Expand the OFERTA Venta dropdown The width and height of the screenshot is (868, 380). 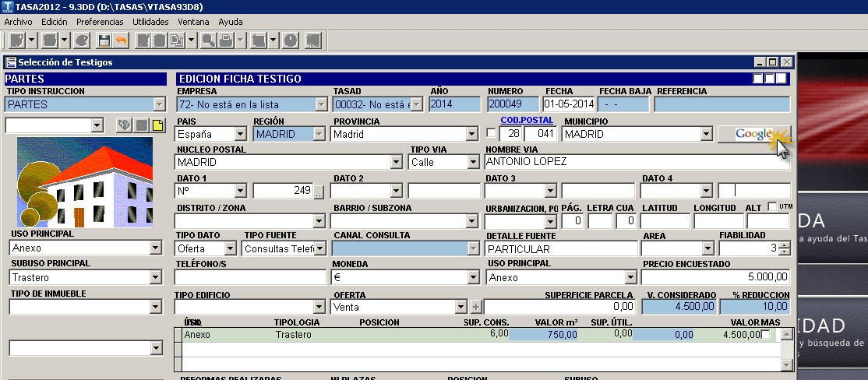pyautogui.click(x=460, y=307)
